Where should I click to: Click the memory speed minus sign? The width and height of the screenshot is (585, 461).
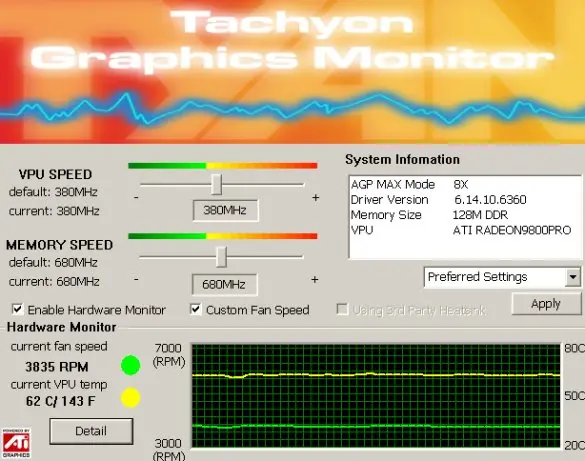coord(137,279)
